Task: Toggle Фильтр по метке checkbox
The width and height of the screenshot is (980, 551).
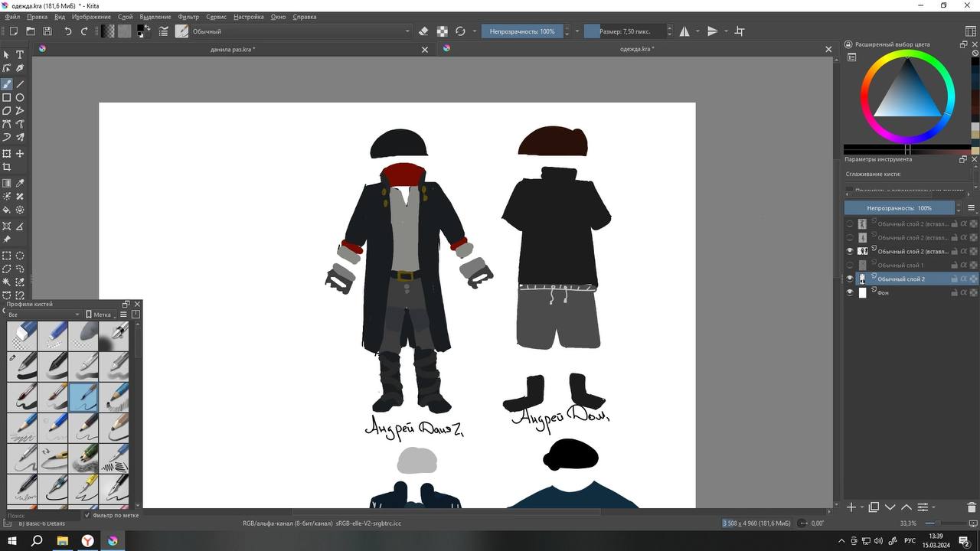Action: [87, 516]
